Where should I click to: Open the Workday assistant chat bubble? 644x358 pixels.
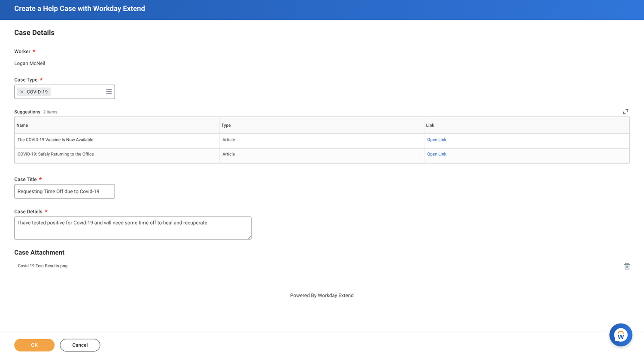[620, 335]
